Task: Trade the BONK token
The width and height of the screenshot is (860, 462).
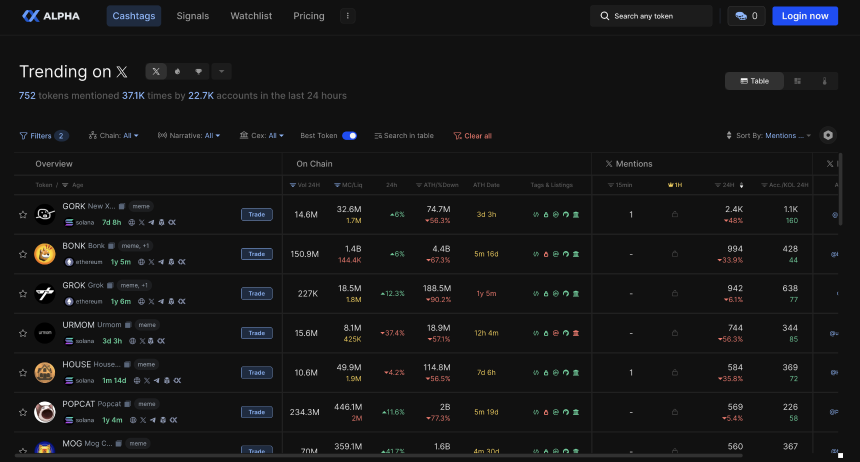Action: 257,254
